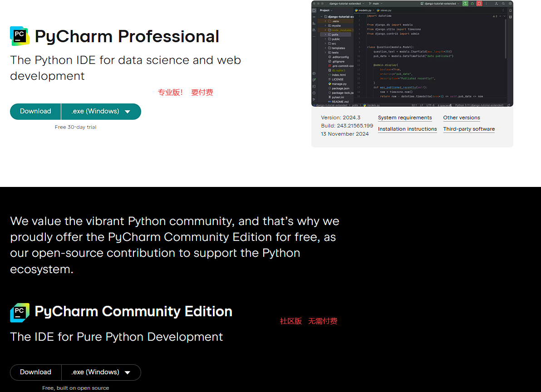The width and height of the screenshot is (541, 392).
Task: Show the Notifications bell icon in IDE
Action: pyautogui.click(x=511, y=10)
